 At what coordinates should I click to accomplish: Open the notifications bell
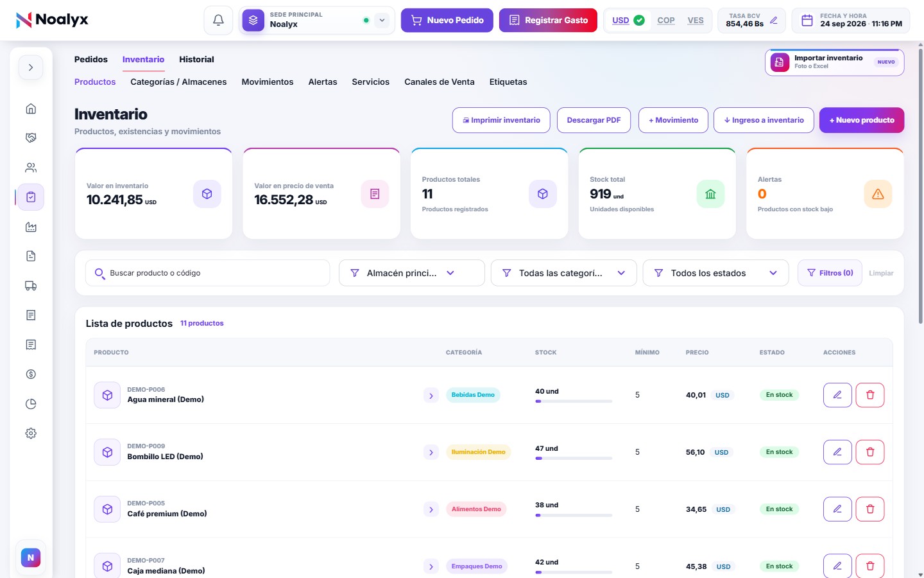218,21
